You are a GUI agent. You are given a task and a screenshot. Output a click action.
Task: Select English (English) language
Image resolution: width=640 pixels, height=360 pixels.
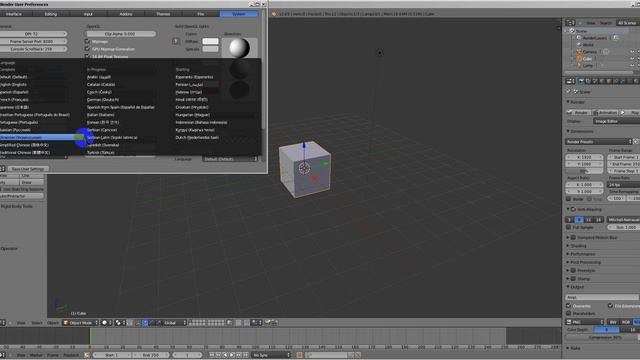14,84
